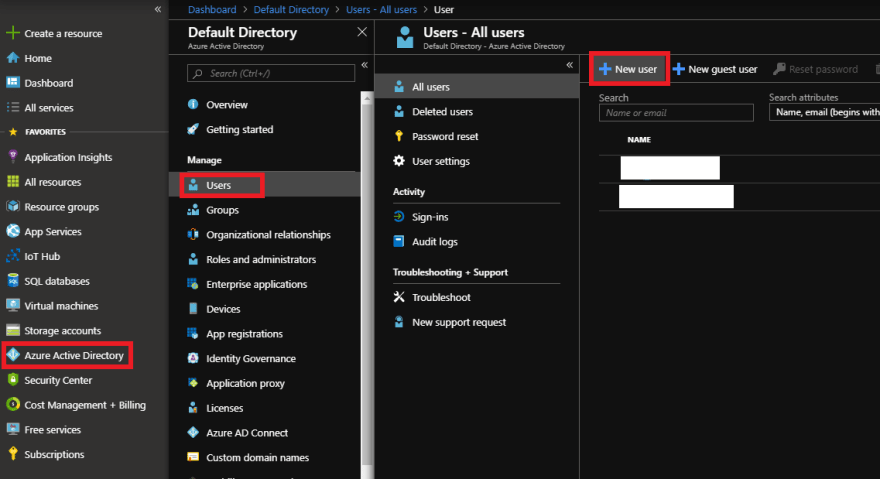Click Azure Active Directory diamond icon

[x=12, y=355]
